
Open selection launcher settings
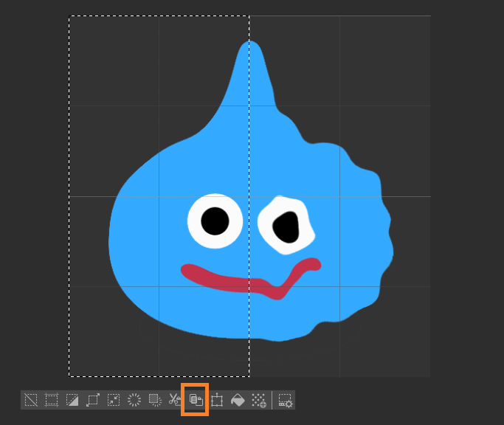285,400
